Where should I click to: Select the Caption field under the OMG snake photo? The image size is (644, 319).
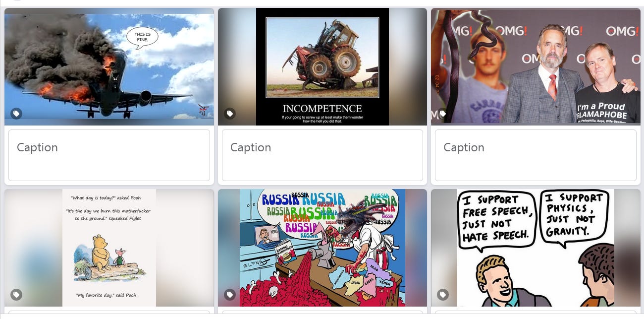pyautogui.click(x=536, y=155)
